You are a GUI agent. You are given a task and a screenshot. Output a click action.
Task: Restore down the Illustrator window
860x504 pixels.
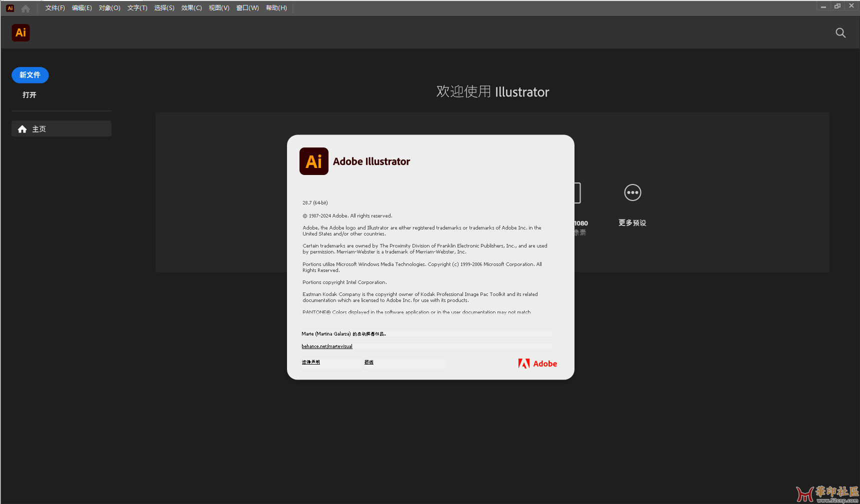click(x=837, y=6)
